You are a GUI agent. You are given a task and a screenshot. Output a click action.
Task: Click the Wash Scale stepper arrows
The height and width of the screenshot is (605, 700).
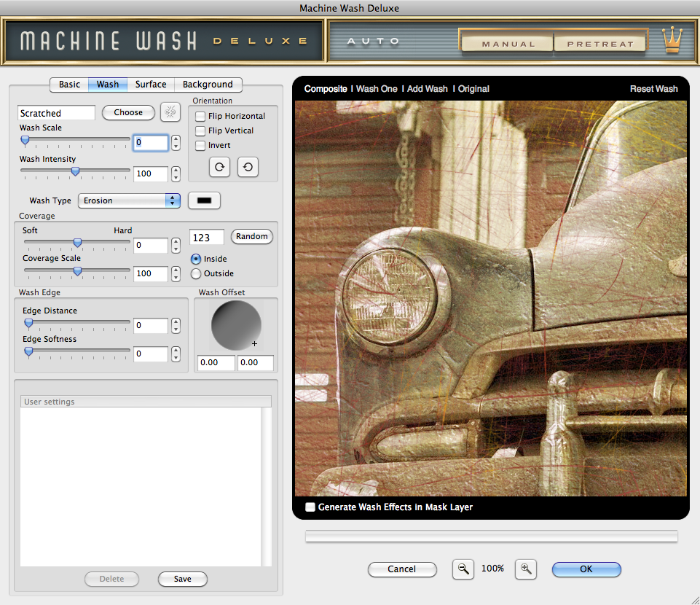pos(176,143)
